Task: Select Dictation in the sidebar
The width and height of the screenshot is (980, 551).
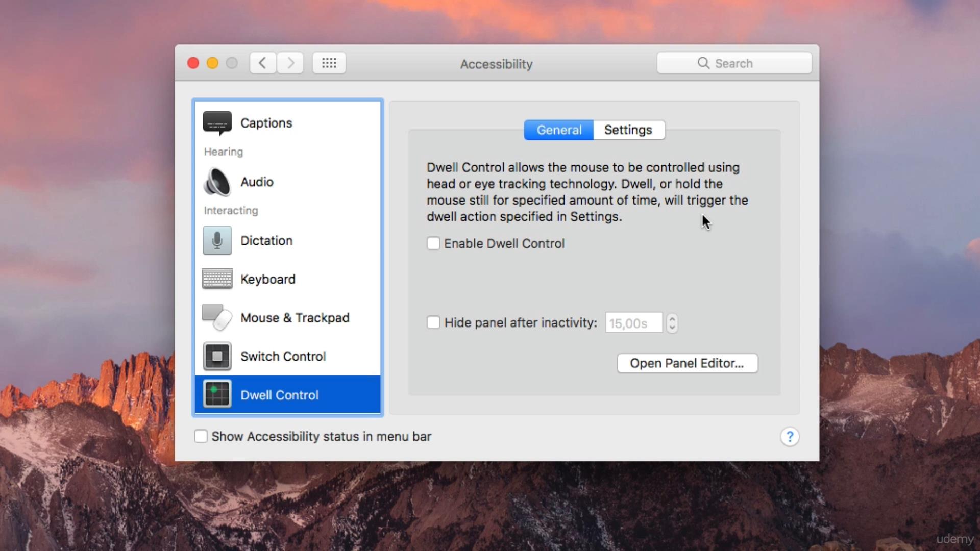Action: click(x=288, y=241)
